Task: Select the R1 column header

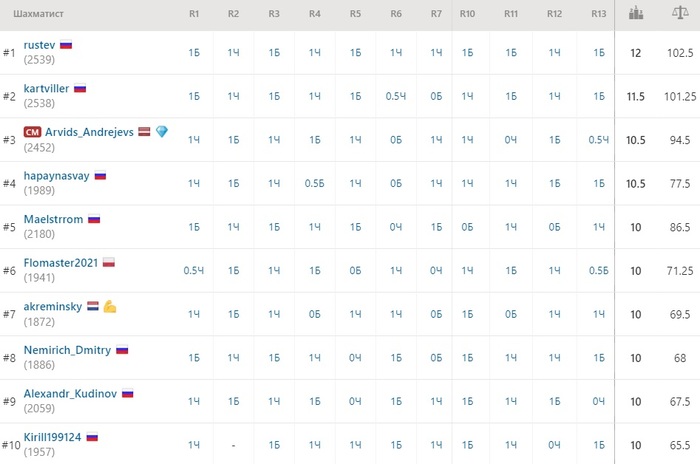Action: 194,14
